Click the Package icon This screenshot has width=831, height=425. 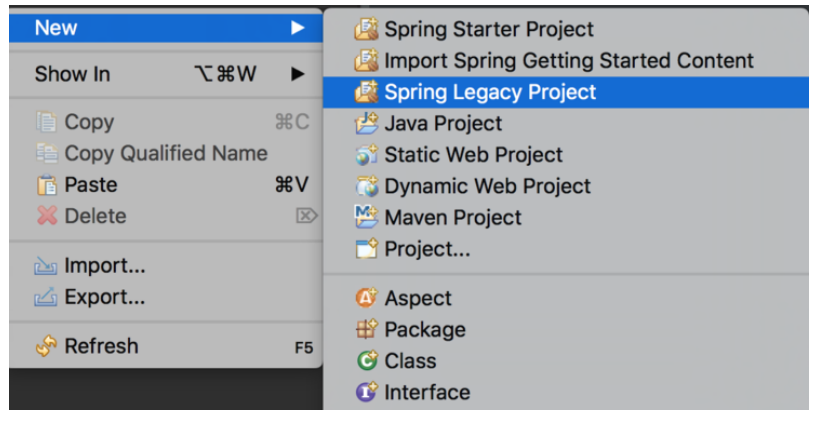click(367, 330)
